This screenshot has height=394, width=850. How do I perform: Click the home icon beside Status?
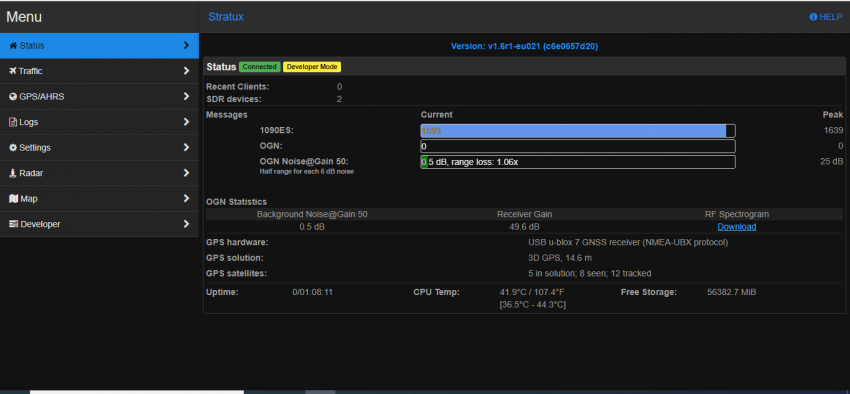tap(14, 46)
